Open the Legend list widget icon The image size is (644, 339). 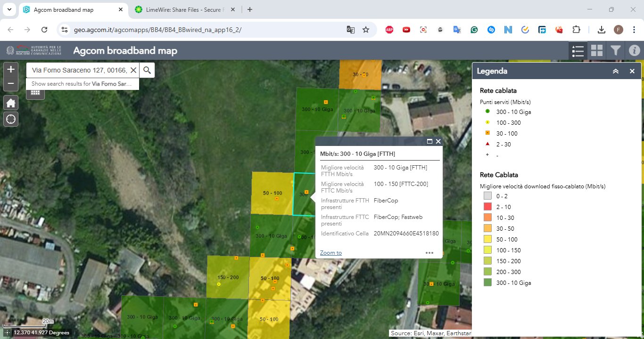[x=578, y=50]
